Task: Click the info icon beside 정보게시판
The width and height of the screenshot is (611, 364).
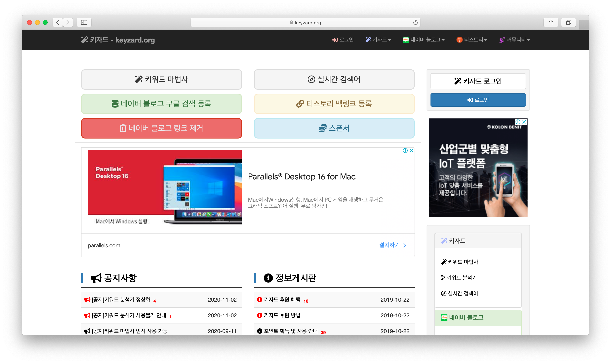Action: [268, 278]
